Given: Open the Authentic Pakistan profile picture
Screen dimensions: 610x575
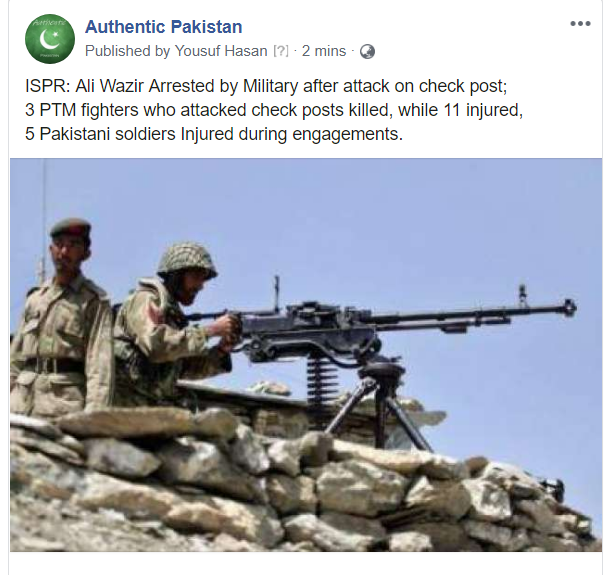Looking at the screenshot, I should point(50,39).
